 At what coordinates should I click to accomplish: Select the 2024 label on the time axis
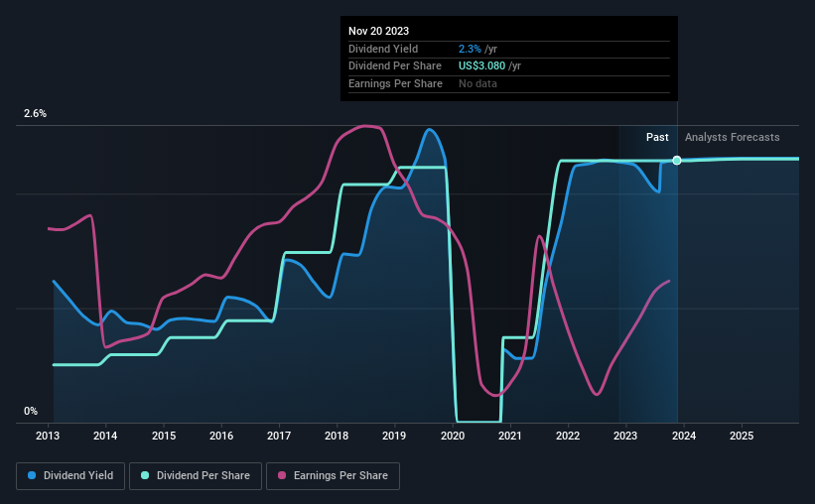(684, 436)
